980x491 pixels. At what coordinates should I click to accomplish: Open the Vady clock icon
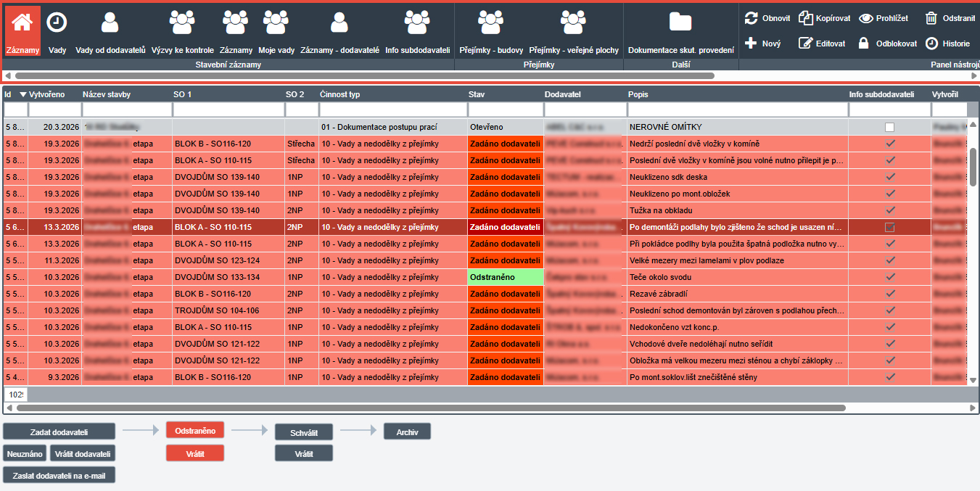pos(57,23)
